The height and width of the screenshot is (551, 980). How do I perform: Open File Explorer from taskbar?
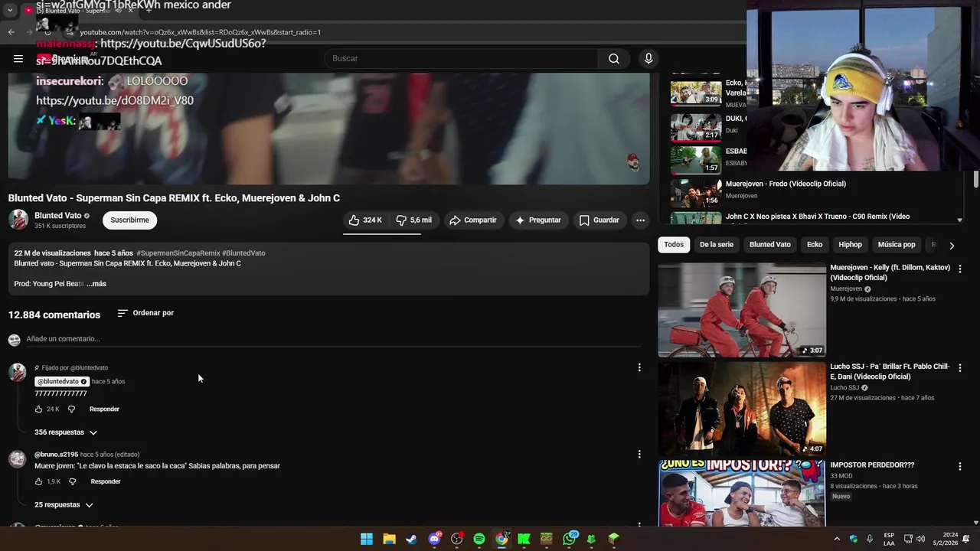pos(389,539)
